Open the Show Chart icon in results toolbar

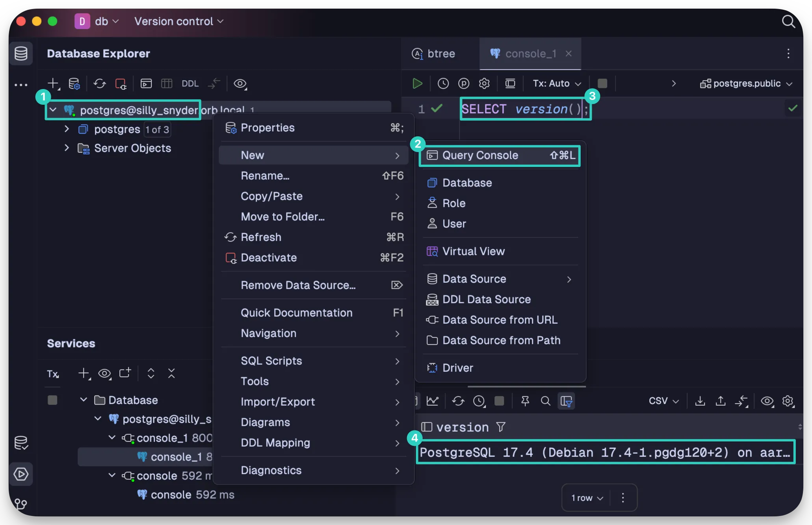432,401
